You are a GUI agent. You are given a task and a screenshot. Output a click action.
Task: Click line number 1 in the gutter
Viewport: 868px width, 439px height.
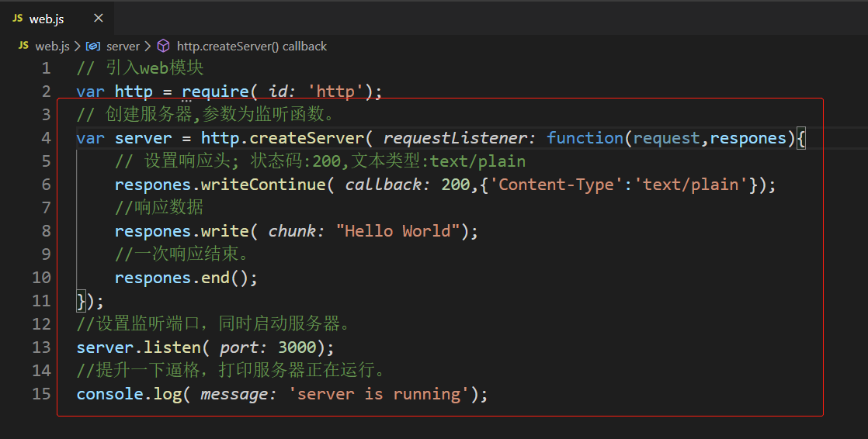coord(46,68)
